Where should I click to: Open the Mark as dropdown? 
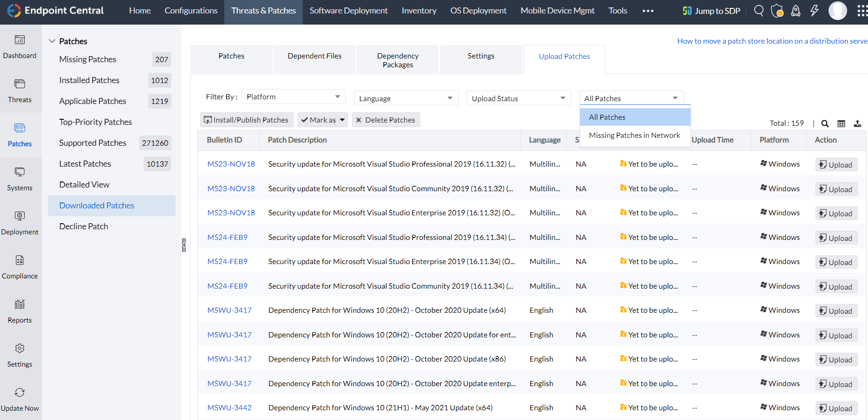(323, 120)
